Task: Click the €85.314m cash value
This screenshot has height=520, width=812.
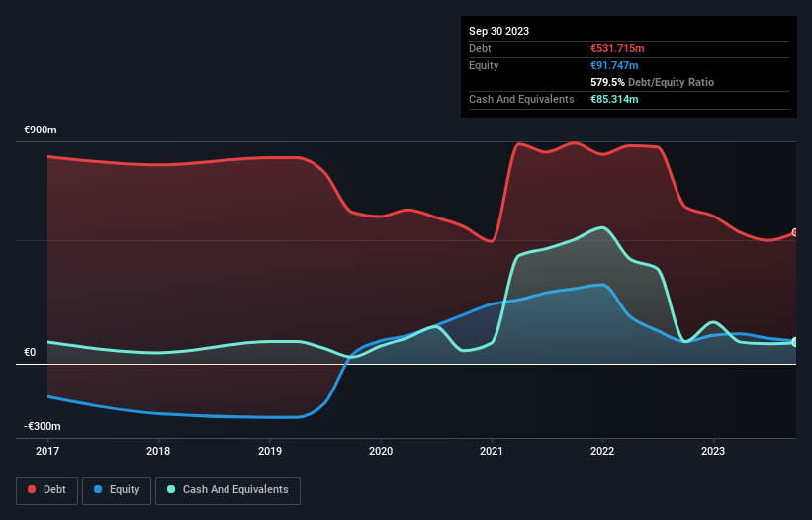Action: tap(614, 99)
